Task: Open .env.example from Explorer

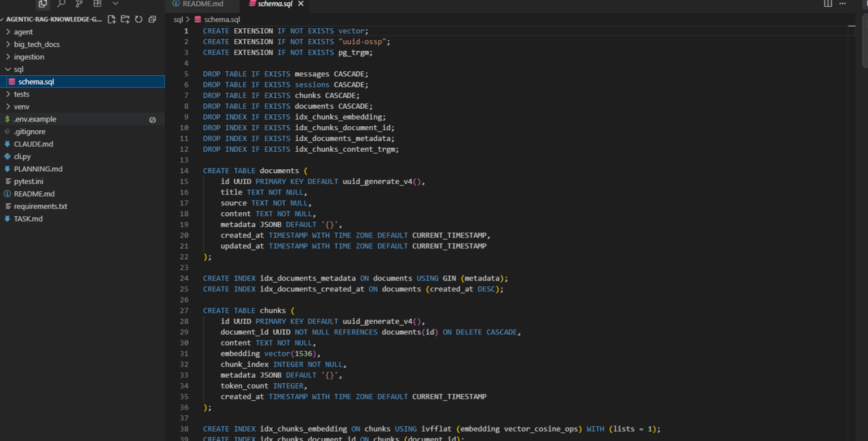Action: [82, 119]
